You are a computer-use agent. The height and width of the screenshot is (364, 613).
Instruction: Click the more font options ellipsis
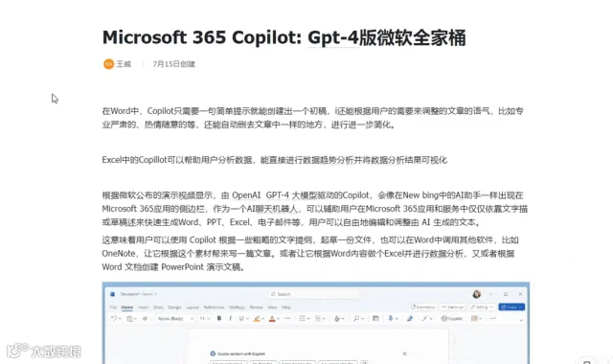pyautogui.click(x=287, y=319)
